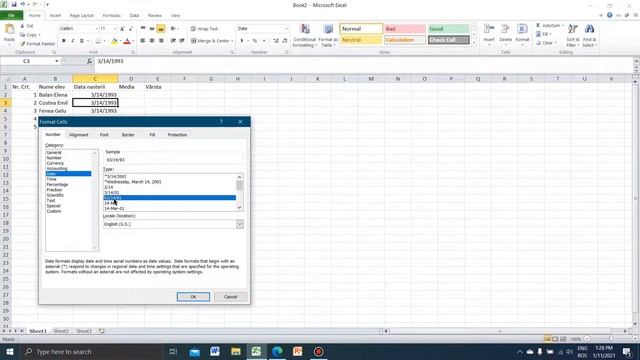640x360 pixels.
Task: Click the Format Cells help question mark
Action: tap(221, 122)
